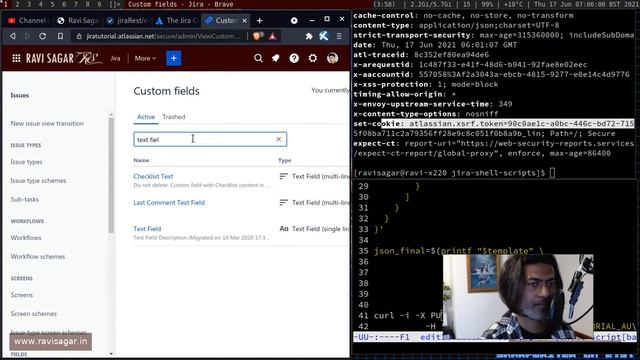The height and width of the screenshot is (360, 640).
Task: Open the Brave hamburger menu
Action: 339,36
